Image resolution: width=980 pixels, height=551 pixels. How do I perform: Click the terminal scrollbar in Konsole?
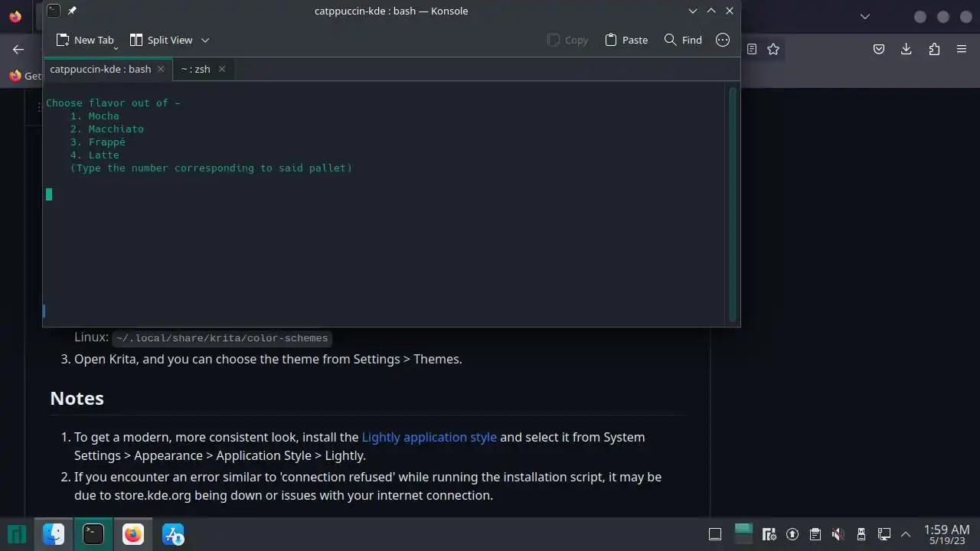[733, 204]
